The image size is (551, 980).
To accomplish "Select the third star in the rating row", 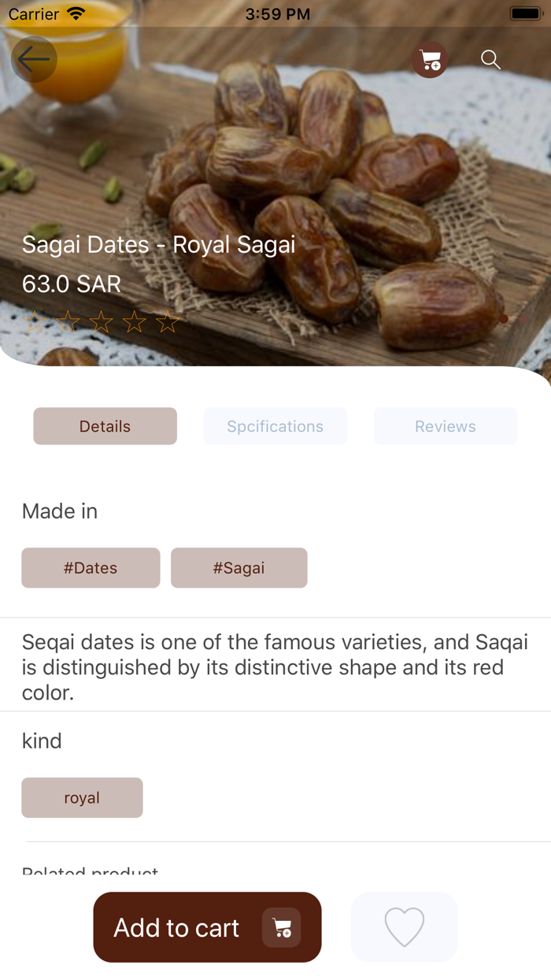I will (99, 321).
